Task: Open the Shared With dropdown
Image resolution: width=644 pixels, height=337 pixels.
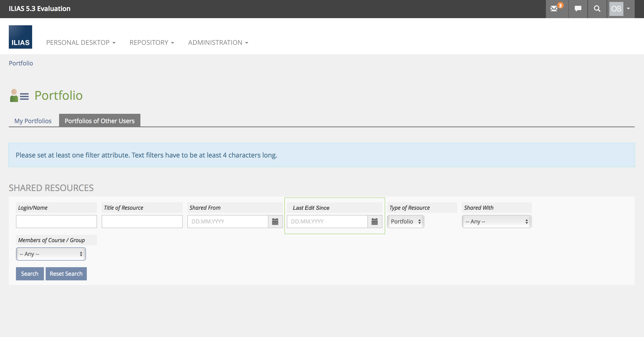Action: pyautogui.click(x=496, y=222)
